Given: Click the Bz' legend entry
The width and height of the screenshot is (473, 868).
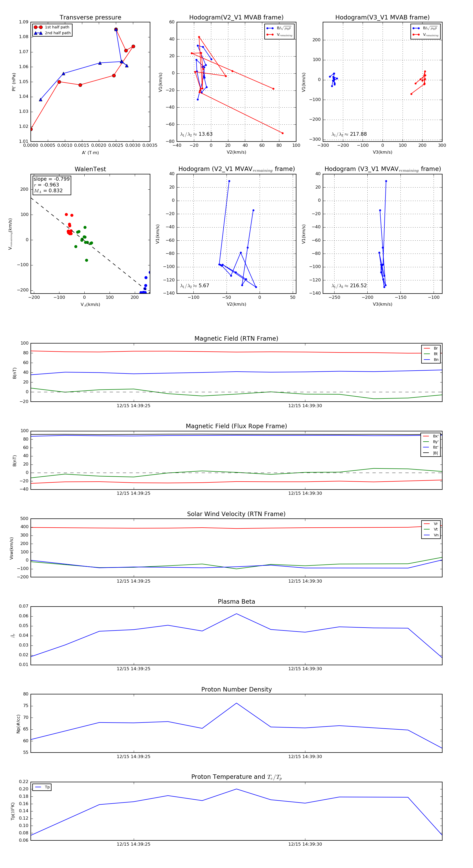Looking at the screenshot, I should tap(431, 447).
